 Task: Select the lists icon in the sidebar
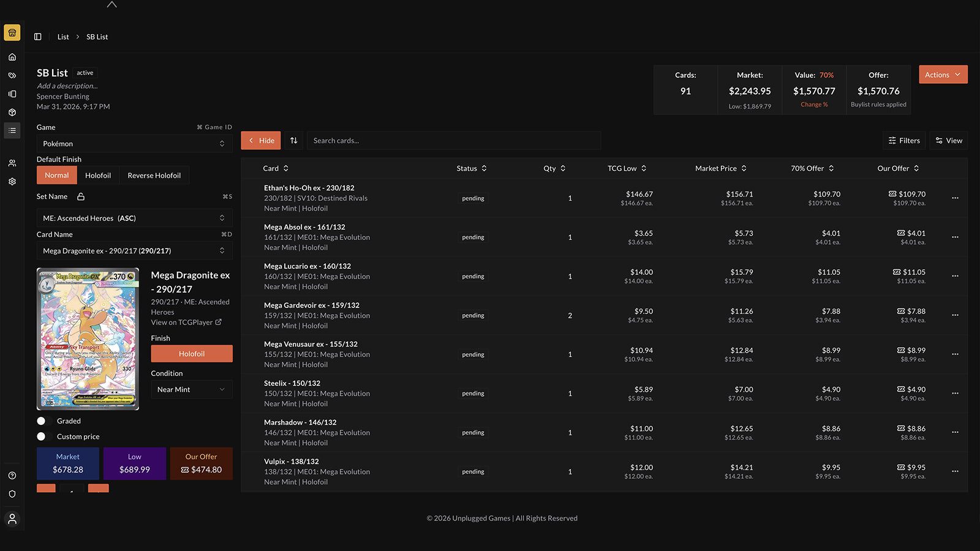click(12, 130)
